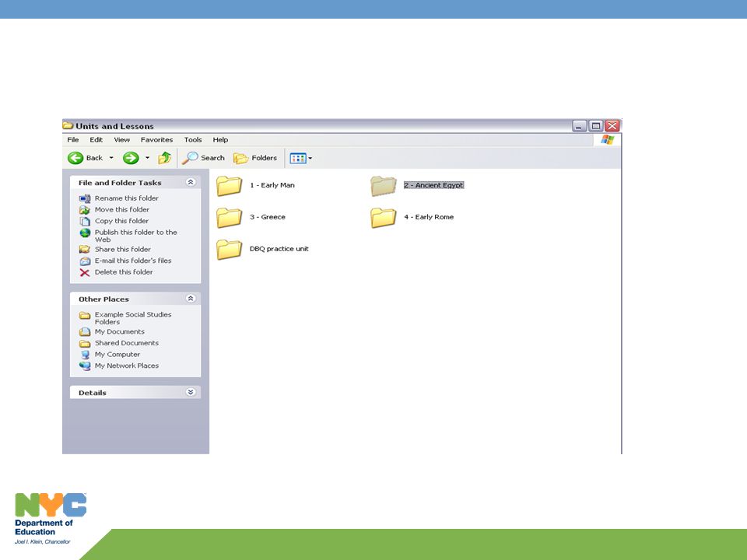747x560 pixels.
Task: Click the My Network Places icon
Action: point(85,366)
